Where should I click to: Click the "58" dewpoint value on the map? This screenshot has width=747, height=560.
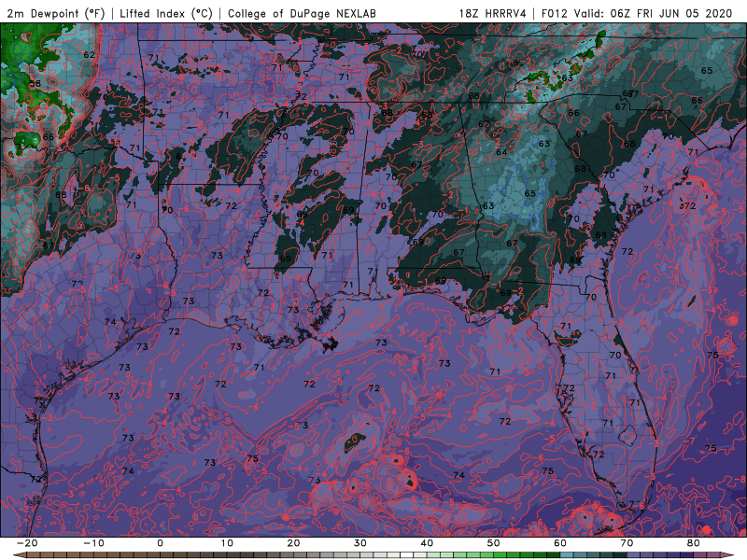click(x=35, y=83)
